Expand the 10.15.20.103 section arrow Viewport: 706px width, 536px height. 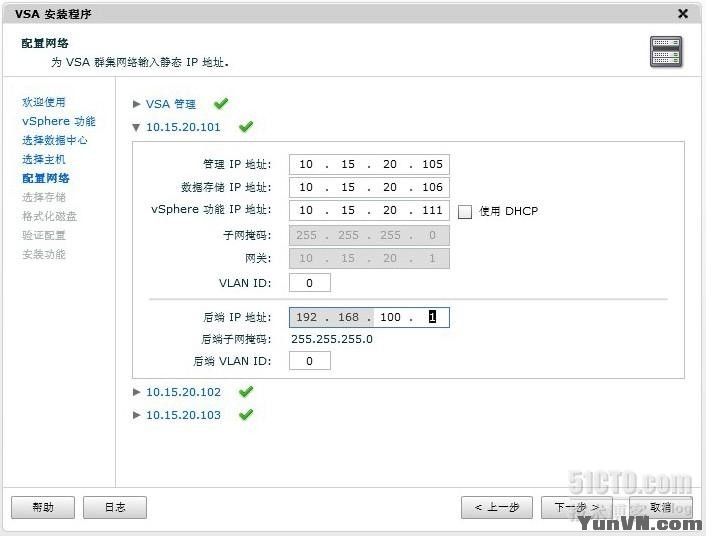136,415
